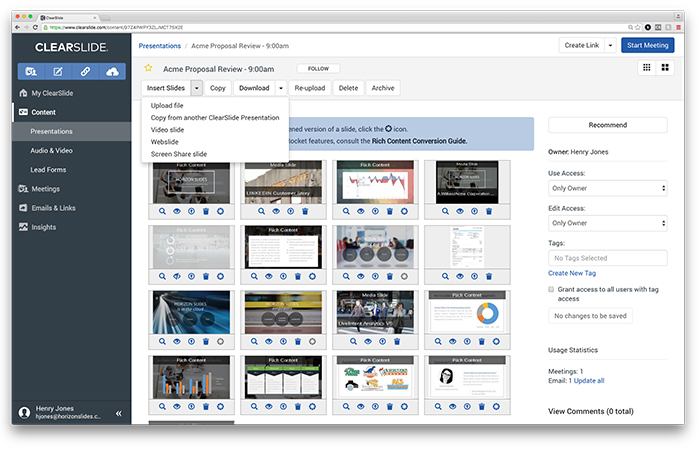
Task: Open the Edit Access dropdown
Action: pyautogui.click(x=608, y=223)
